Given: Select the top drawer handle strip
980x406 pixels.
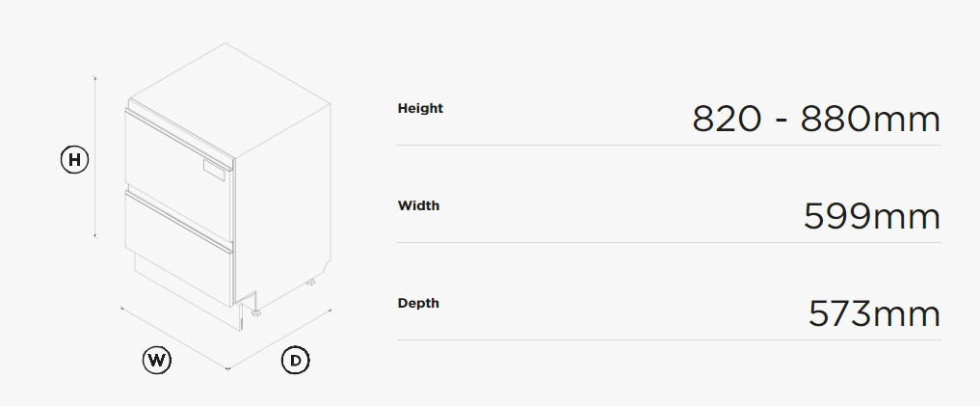Looking at the screenshot, I should (179, 139).
